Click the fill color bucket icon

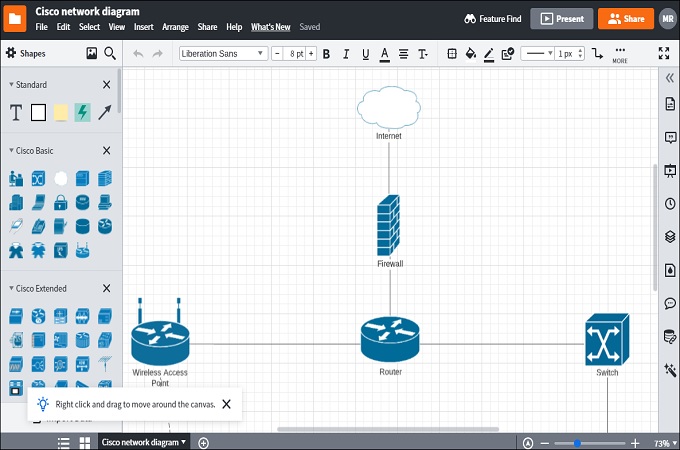pyautogui.click(x=470, y=54)
